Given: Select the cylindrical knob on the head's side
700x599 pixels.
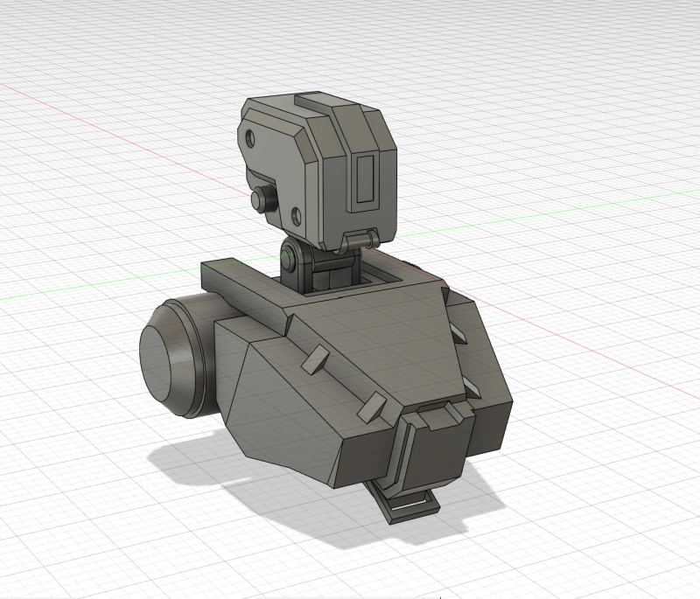Looking at the screenshot, I should point(260,199).
